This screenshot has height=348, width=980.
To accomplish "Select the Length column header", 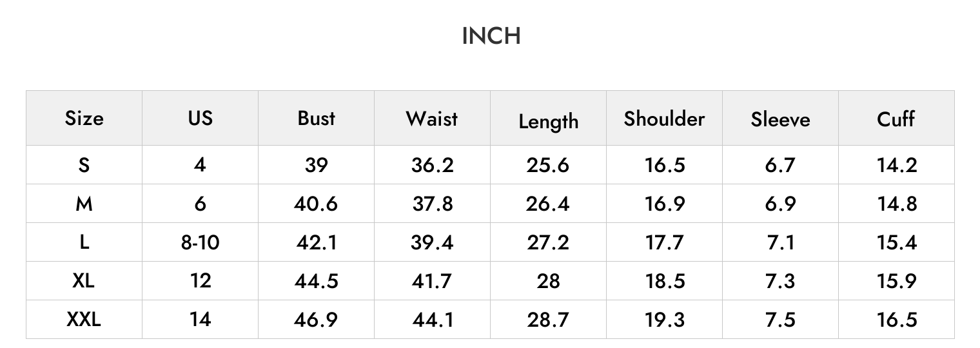I will point(548,121).
